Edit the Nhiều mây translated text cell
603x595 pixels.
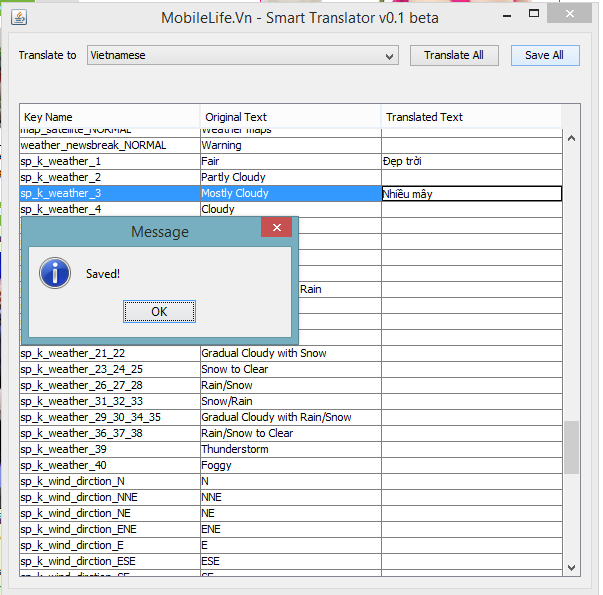(x=470, y=194)
